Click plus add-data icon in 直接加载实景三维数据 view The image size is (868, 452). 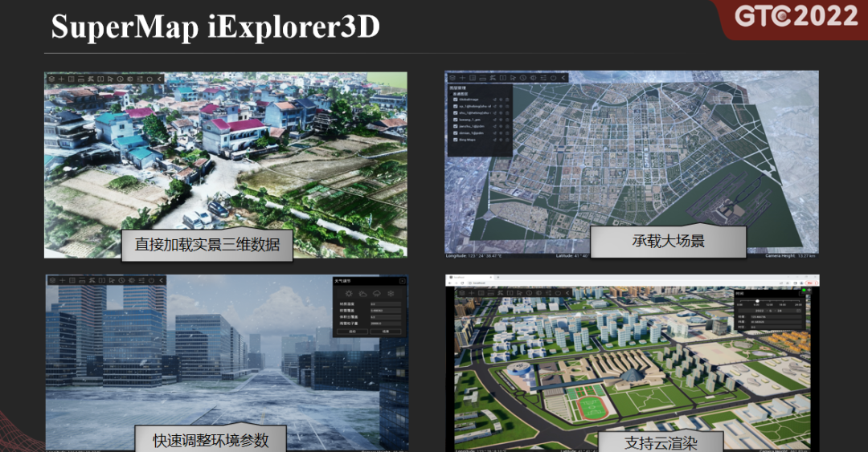[x=61, y=79]
